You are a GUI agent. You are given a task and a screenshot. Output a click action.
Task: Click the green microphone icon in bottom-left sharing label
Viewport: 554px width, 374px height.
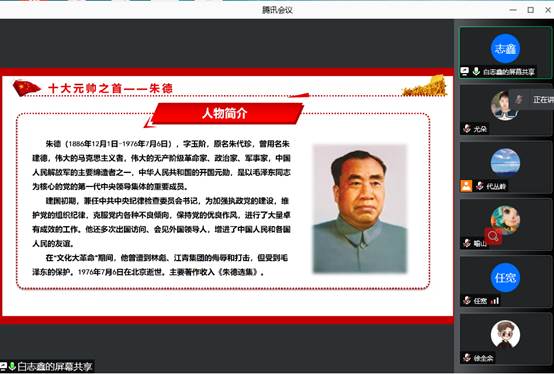point(12,367)
